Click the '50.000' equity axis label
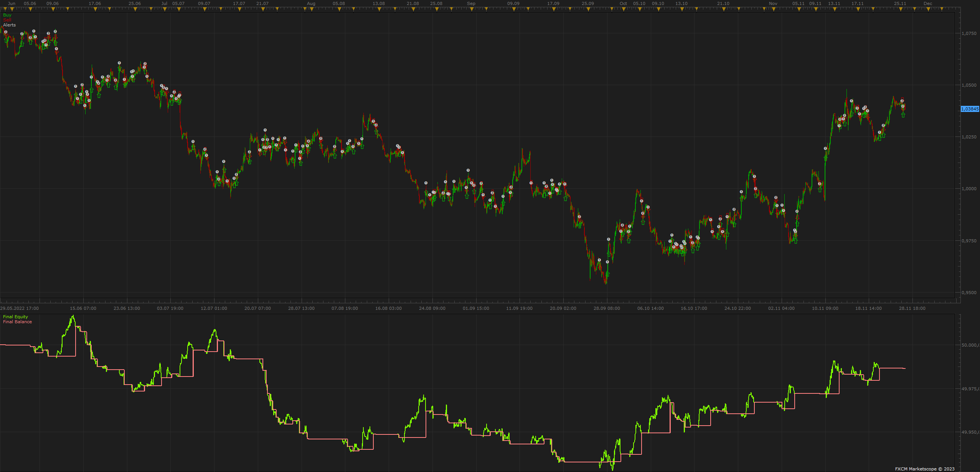This screenshot has height=472, width=980. [x=970, y=345]
